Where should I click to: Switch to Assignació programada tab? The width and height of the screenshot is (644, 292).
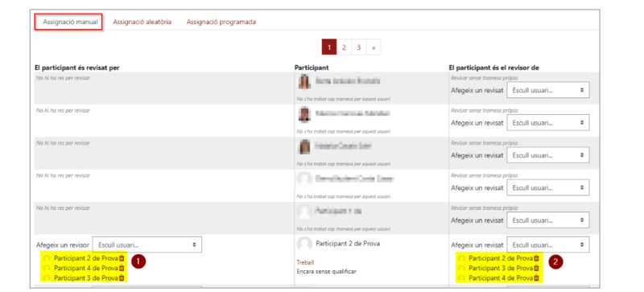[x=221, y=22]
